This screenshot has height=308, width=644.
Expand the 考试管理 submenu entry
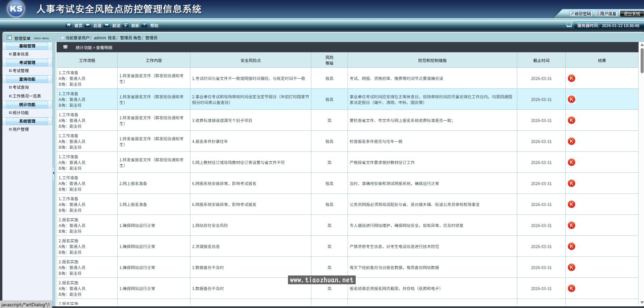click(x=21, y=70)
